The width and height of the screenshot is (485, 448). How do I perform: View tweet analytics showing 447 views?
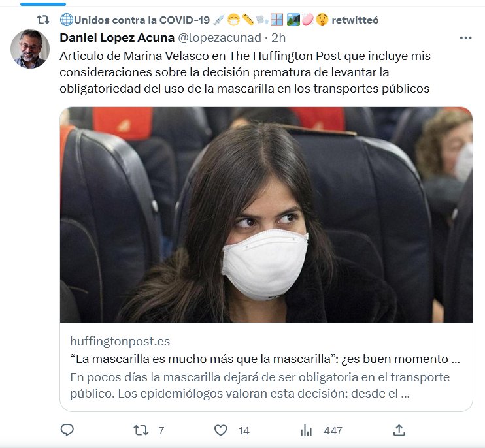306,430
